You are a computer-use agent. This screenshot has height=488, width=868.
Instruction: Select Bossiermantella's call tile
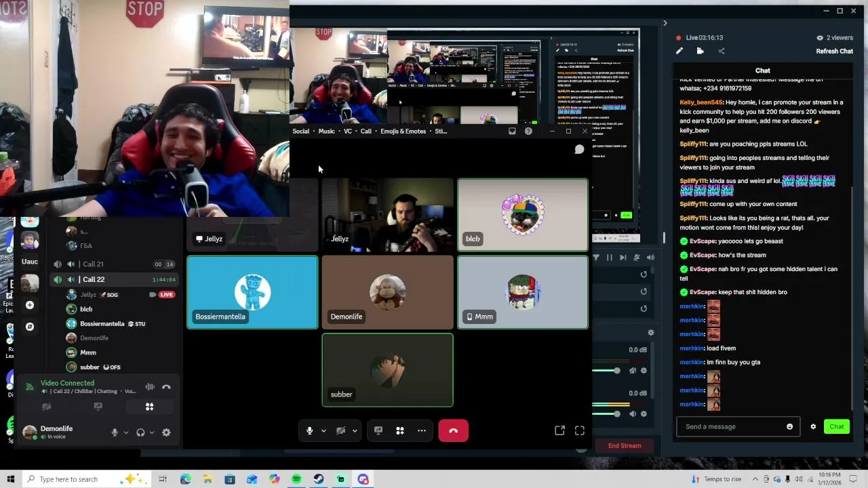click(252, 292)
